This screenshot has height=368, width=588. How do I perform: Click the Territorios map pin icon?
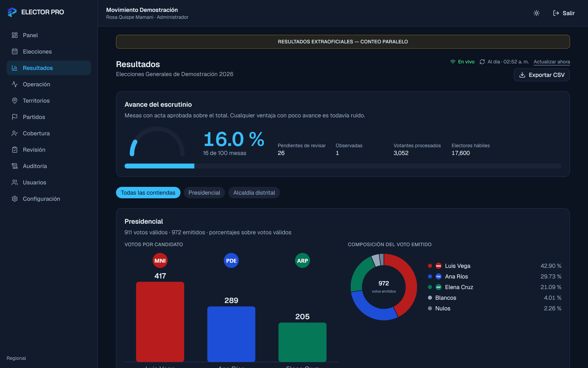(x=14, y=101)
